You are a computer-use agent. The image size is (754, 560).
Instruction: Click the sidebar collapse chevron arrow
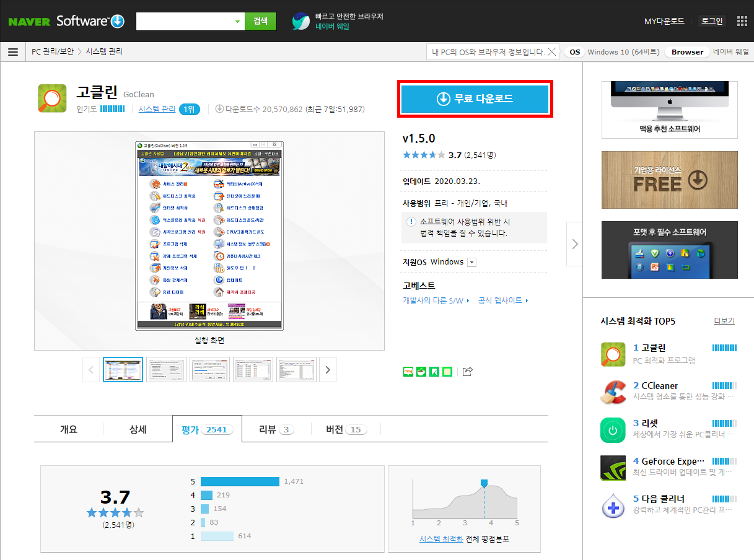(575, 244)
